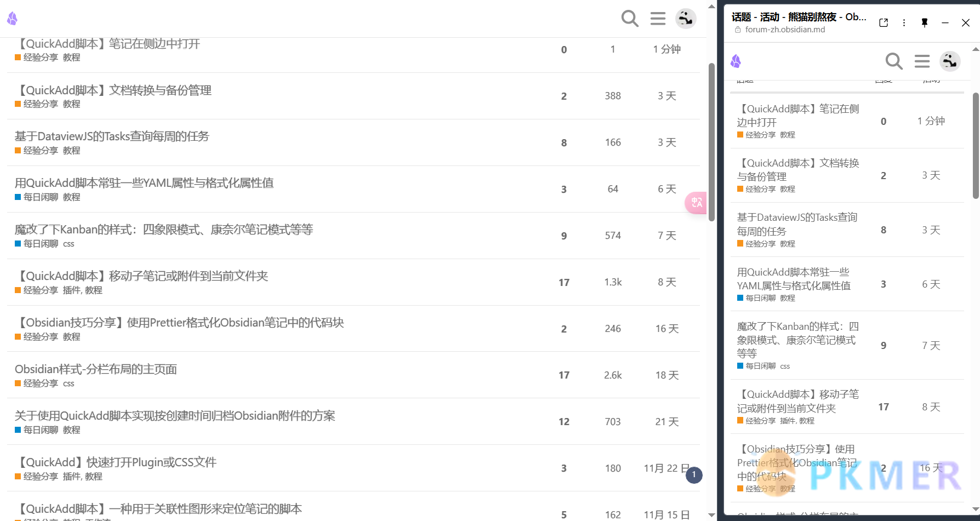The width and height of the screenshot is (980, 521).
Task: Click 每日闲聊 category under YAML topic, popup window
Action: [756, 298]
